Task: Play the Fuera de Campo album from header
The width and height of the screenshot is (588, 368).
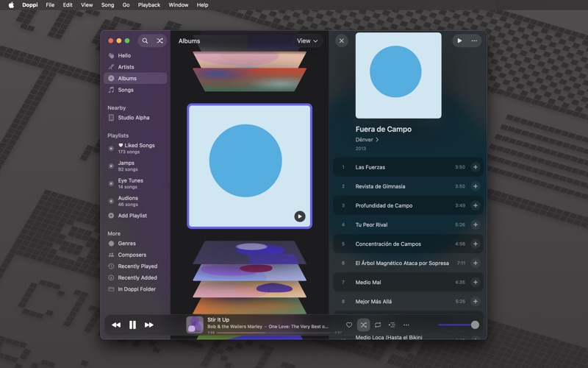Action: (x=459, y=40)
